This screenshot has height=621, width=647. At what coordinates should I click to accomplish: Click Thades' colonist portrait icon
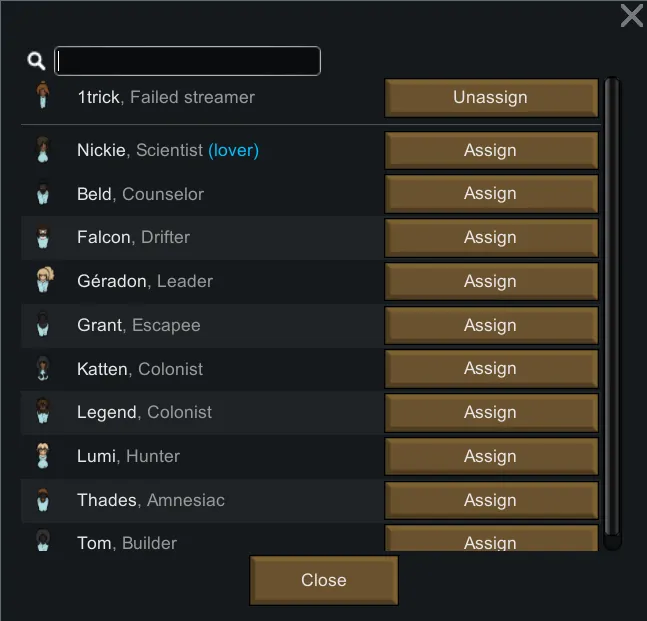42,500
